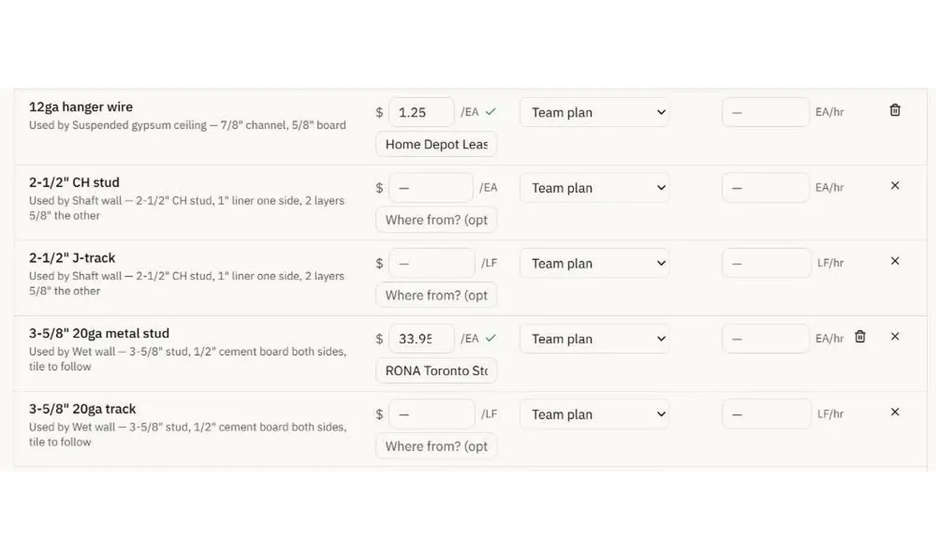Click the EA/hr rate field for hanger wire

point(766,112)
